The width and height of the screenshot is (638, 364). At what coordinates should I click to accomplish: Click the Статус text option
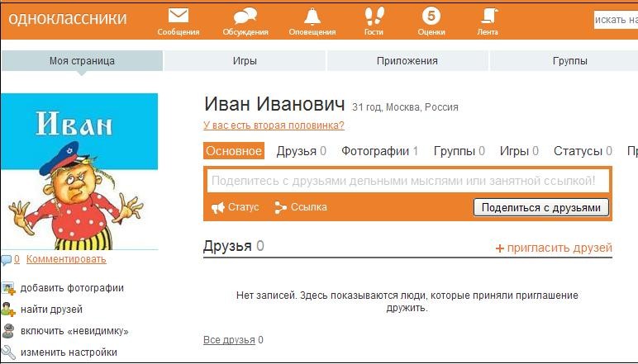pos(243,207)
